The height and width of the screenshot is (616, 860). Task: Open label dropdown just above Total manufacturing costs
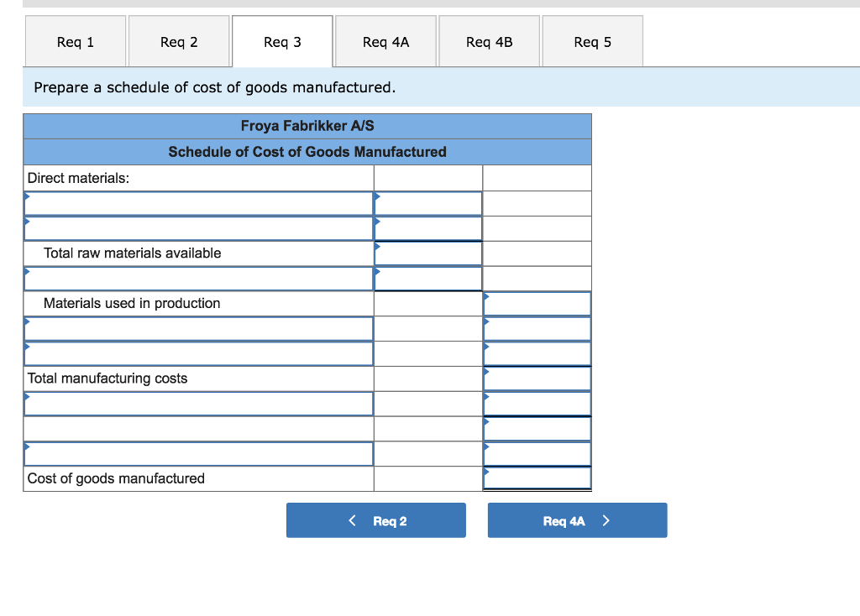click(x=198, y=353)
